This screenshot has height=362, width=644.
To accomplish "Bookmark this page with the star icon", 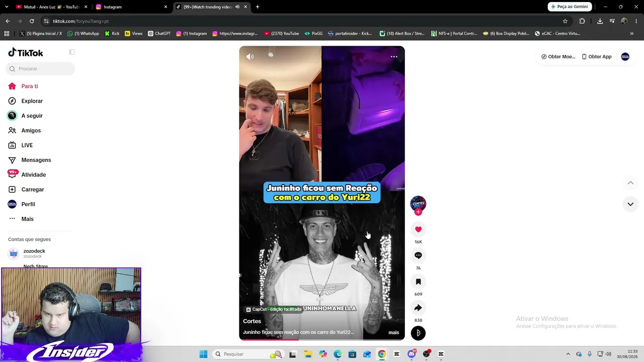I will coord(565,21).
